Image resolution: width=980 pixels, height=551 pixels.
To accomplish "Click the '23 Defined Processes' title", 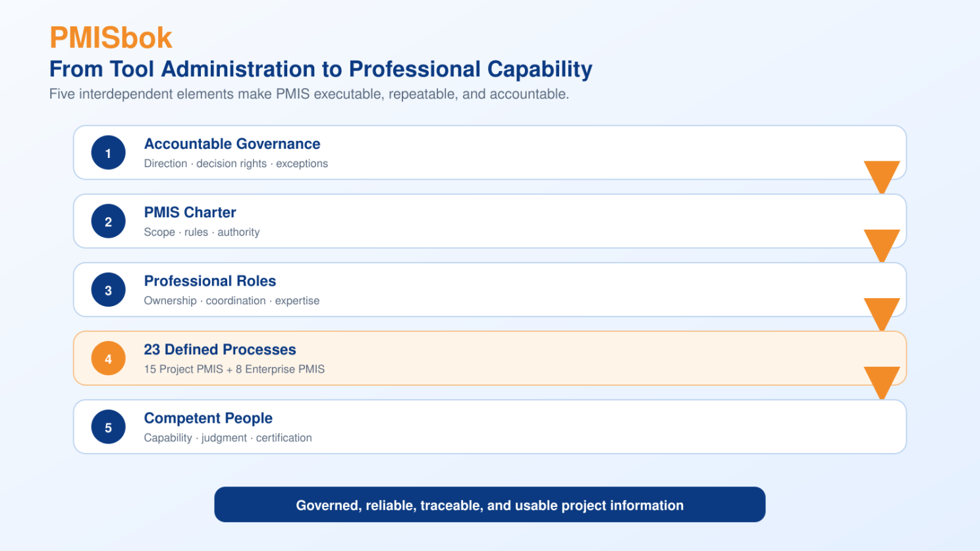I will [x=220, y=349].
